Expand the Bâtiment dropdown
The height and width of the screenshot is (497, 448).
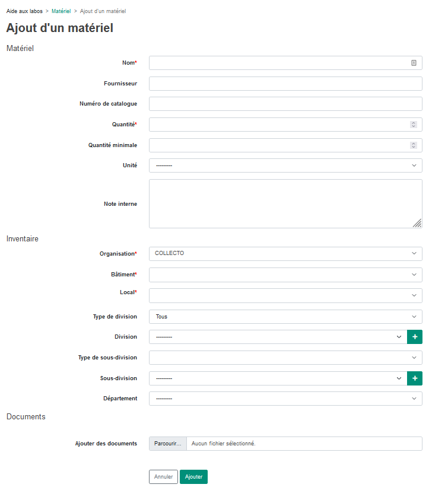coord(285,275)
